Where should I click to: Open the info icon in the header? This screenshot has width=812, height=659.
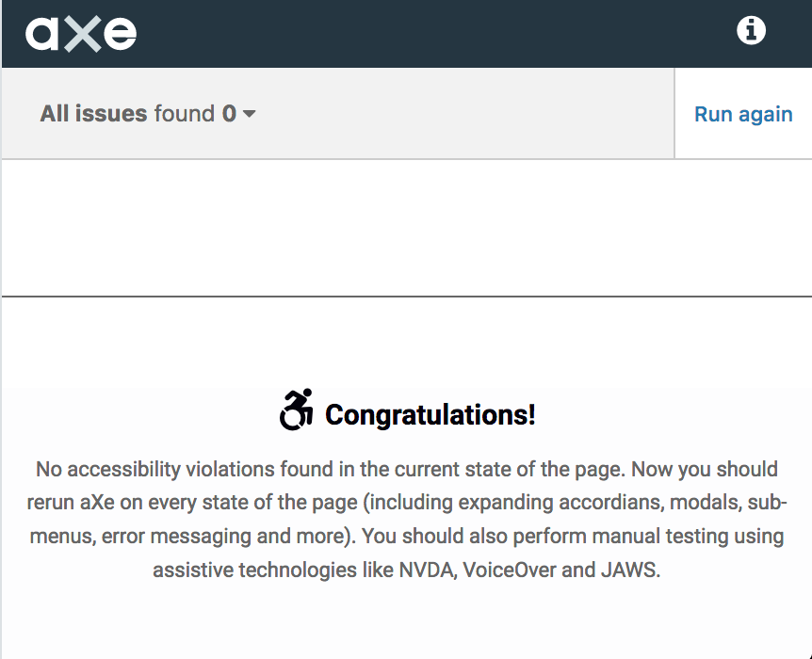[751, 30]
